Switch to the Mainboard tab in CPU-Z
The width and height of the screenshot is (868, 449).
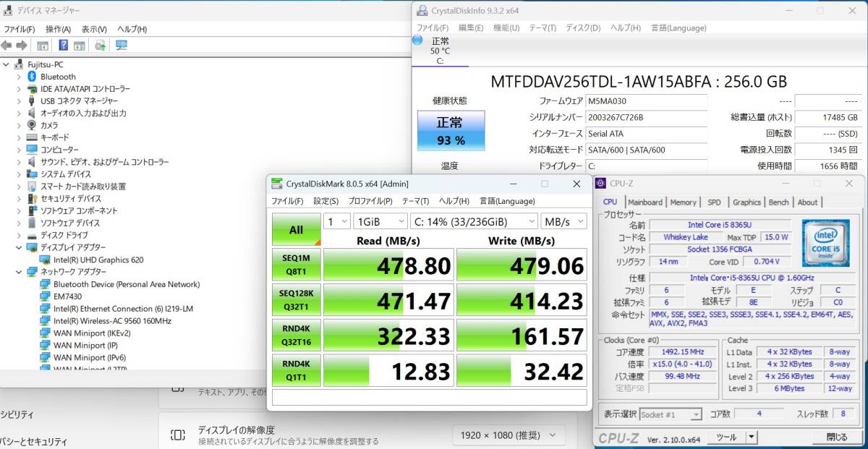point(645,202)
